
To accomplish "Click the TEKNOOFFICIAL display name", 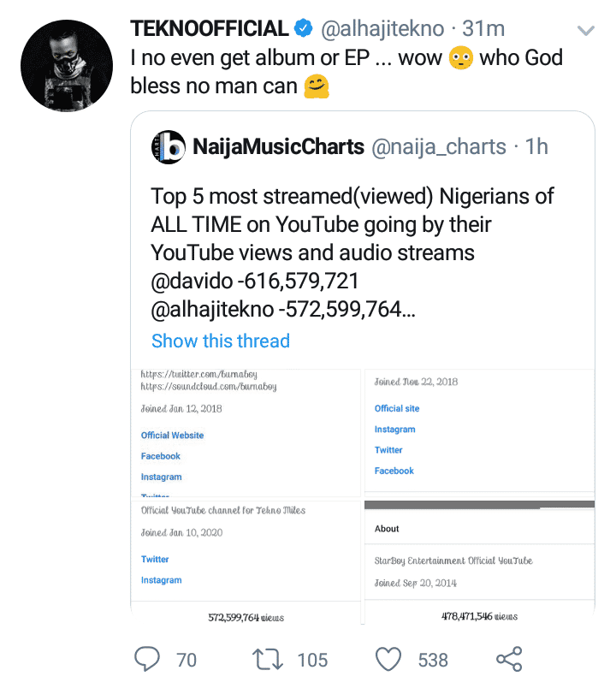I will [x=209, y=29].
